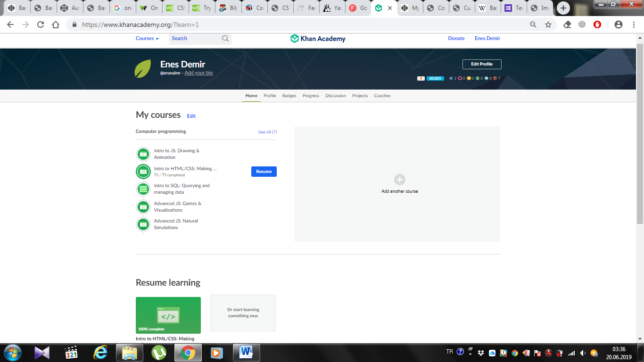Click the @enesdmr username text
The height and width of the screenshot is (362, 644).
(171, 73)
